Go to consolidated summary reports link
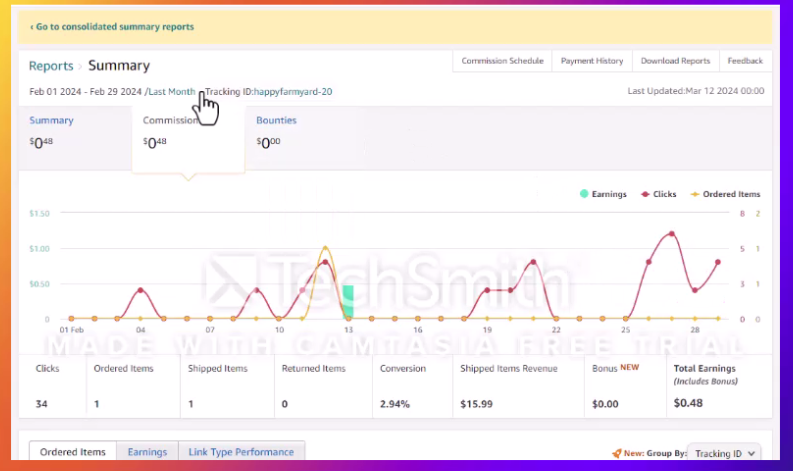This screenshot has height=471, width=793. [112, 27]
